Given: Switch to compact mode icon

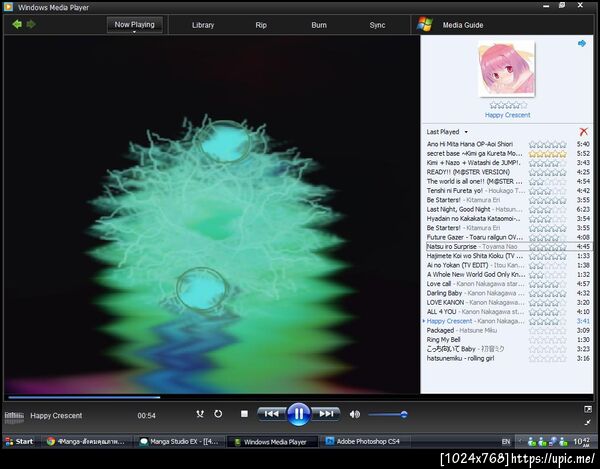Looking at the screenshot, I should pyautogui.click(x=588, y=422).
